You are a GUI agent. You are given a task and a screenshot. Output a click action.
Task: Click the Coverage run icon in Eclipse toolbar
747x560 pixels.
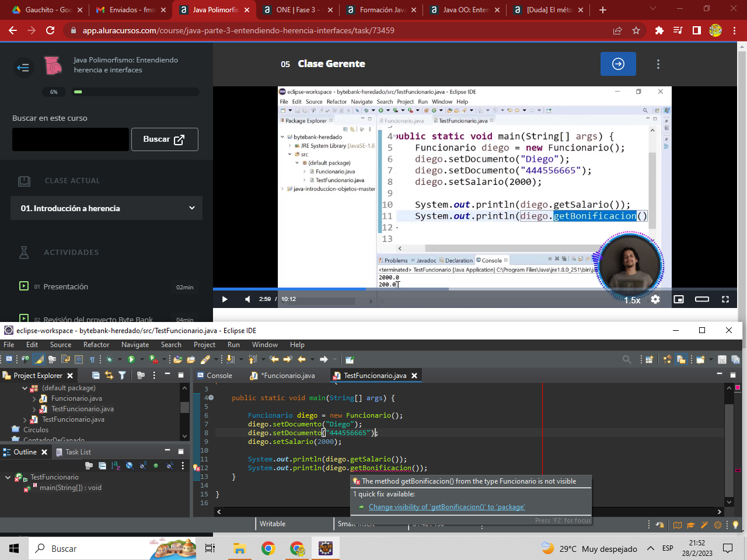coord(153,359)
